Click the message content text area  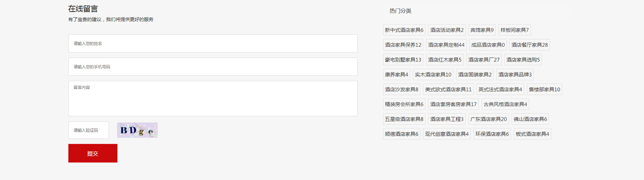[x=213, y=99]
